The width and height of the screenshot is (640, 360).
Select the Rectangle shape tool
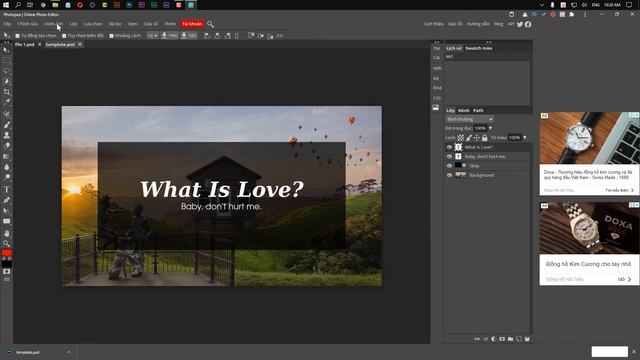click(6, 221)
